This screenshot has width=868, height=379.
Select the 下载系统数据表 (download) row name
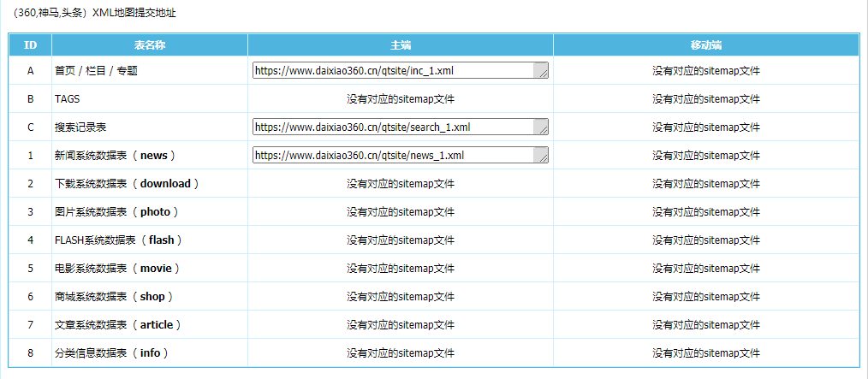[127, 184]
